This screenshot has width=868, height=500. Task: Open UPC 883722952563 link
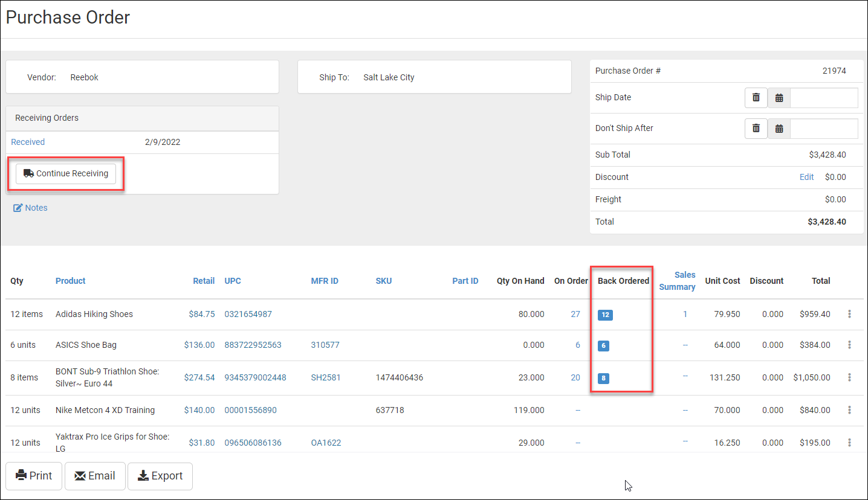[x=253, y=345]
